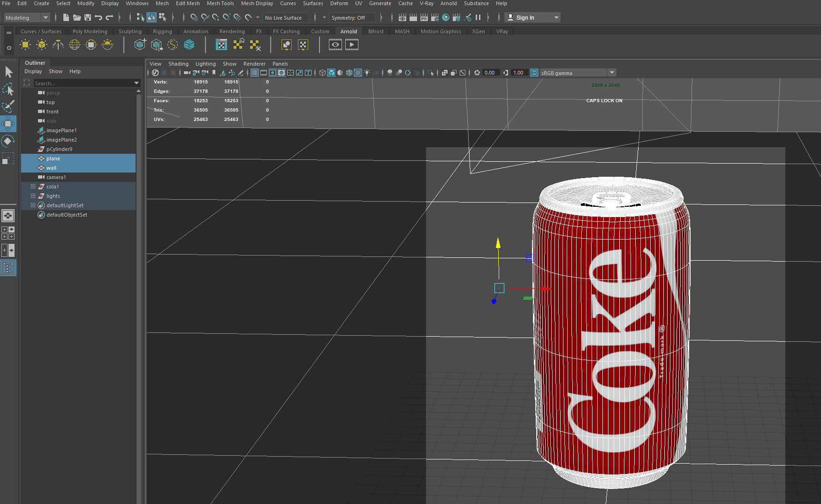This screenshot has width=821, height=504.
Task: Create a new scene file
Action: tap(66, 18)
